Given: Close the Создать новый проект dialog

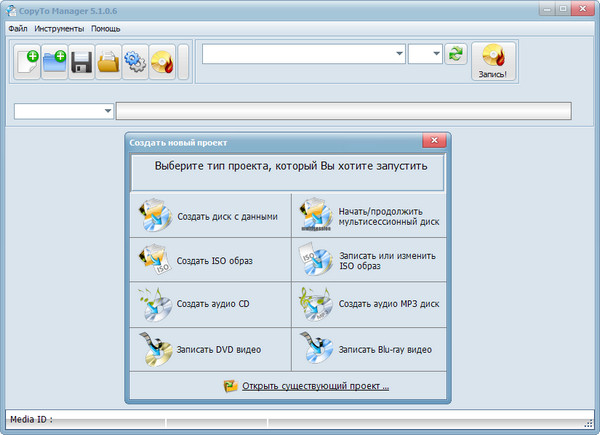Looking at the screenshot, I should coord(433,142).
